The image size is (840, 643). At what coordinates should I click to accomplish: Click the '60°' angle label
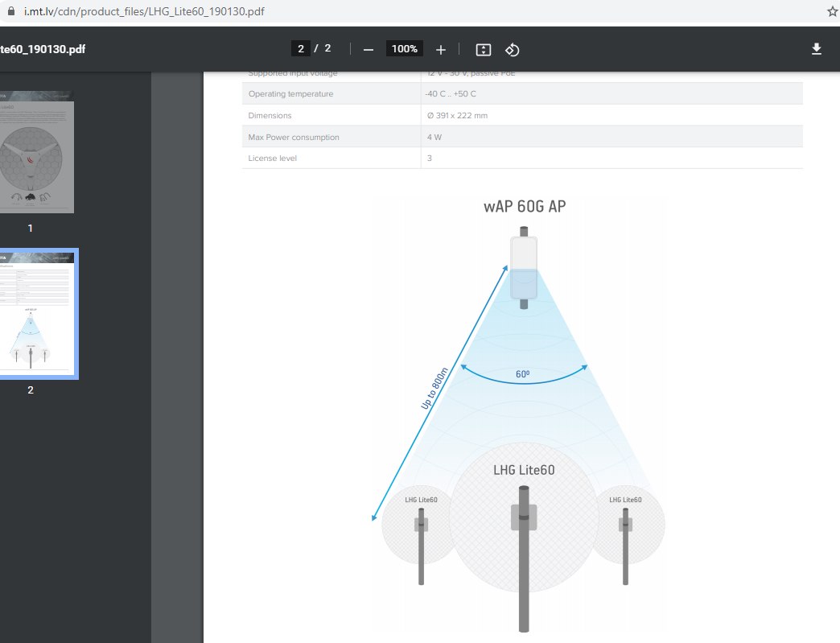click(522, 374)
